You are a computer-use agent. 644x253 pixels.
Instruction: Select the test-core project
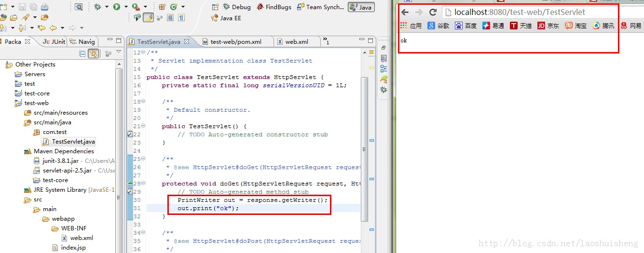pos(32,93)
